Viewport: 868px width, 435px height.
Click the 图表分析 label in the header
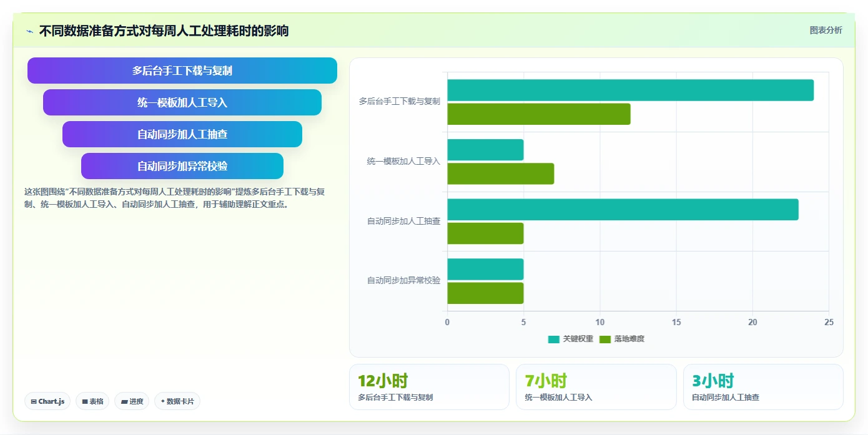[x=826, y=30]
